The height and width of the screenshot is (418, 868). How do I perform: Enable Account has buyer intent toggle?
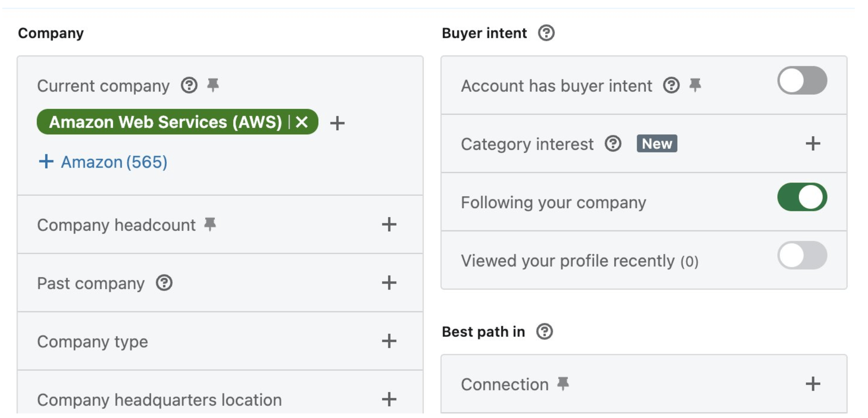point(802,81)
